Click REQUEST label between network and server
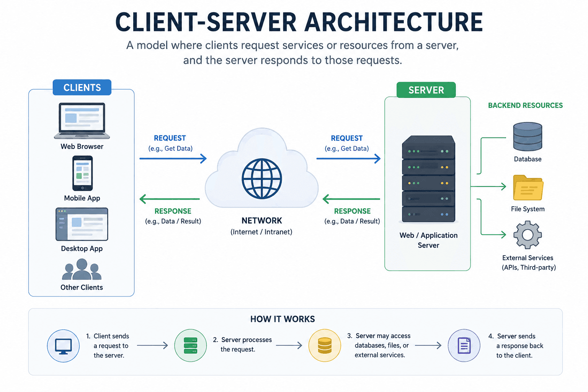 (x=347, y=138)
